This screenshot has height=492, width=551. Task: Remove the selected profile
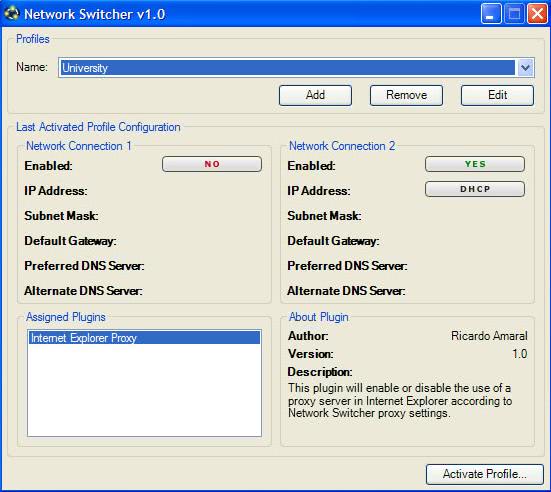pyautogui.click(x=406, y=95)
